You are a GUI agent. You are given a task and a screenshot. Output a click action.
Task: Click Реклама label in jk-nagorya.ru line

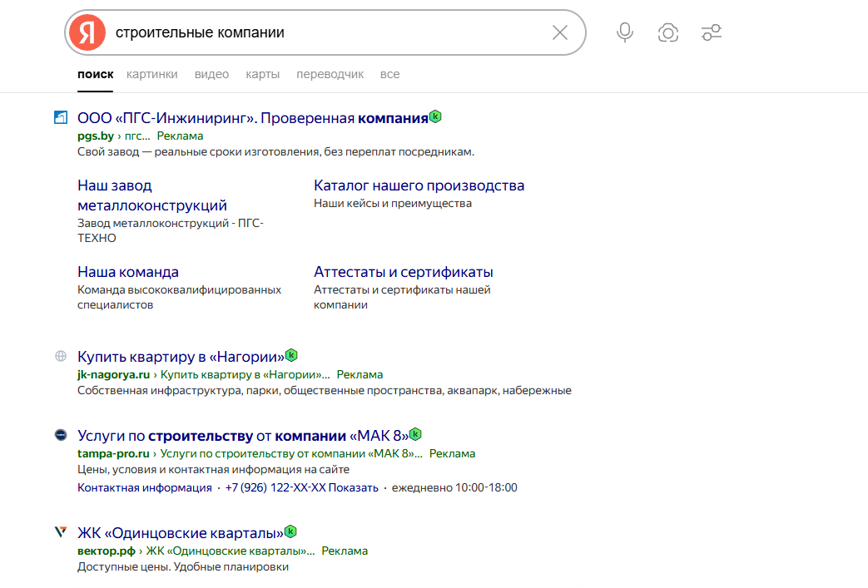(360, 375)
